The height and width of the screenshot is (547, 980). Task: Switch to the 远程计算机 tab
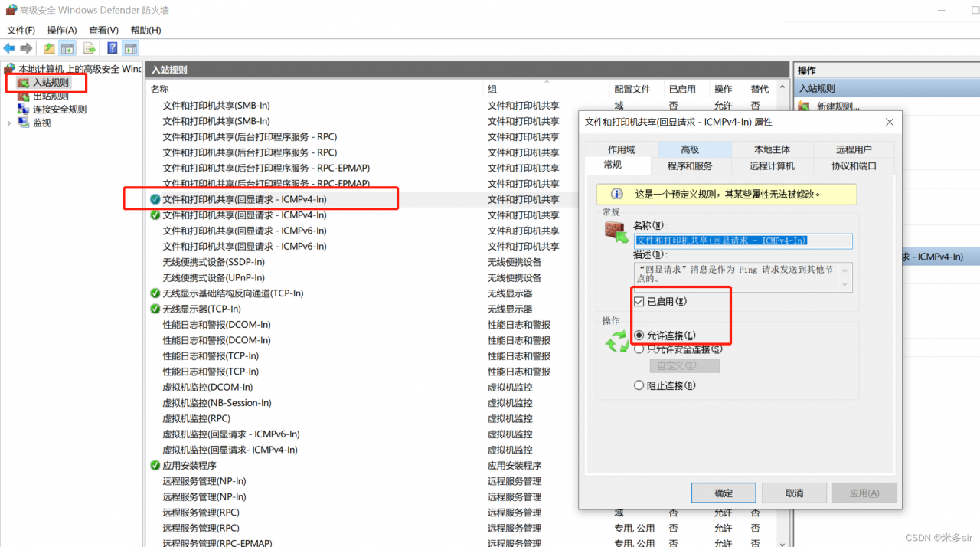[772, 165]
